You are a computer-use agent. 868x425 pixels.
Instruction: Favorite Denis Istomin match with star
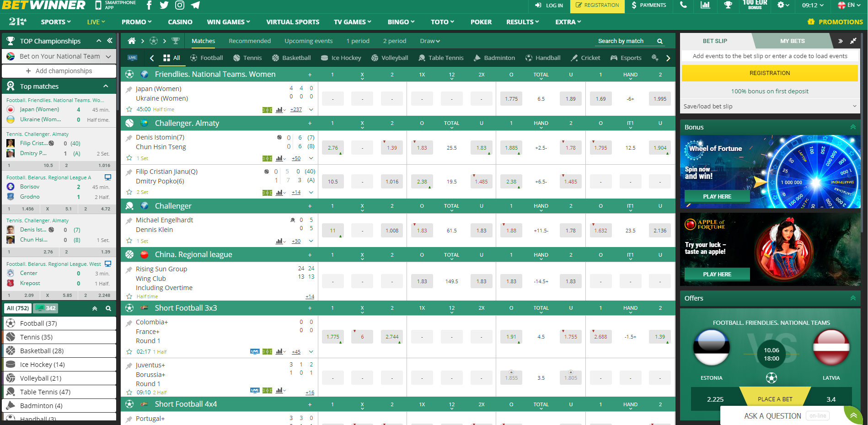[129, 158]
